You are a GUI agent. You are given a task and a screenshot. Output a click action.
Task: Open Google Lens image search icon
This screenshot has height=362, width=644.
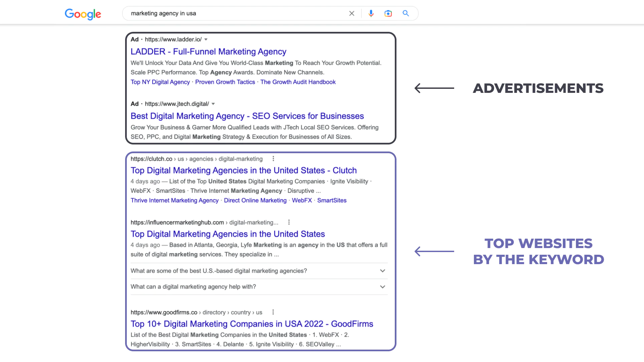388,13
